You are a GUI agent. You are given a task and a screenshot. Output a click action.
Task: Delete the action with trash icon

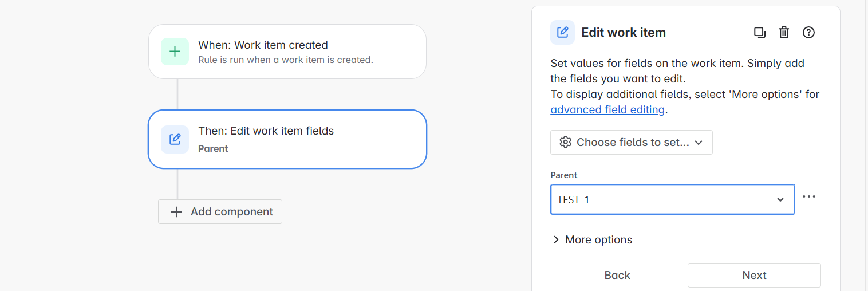point(784,33)
